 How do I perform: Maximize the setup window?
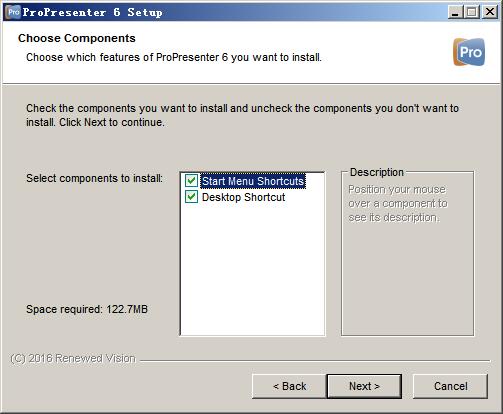472,12
